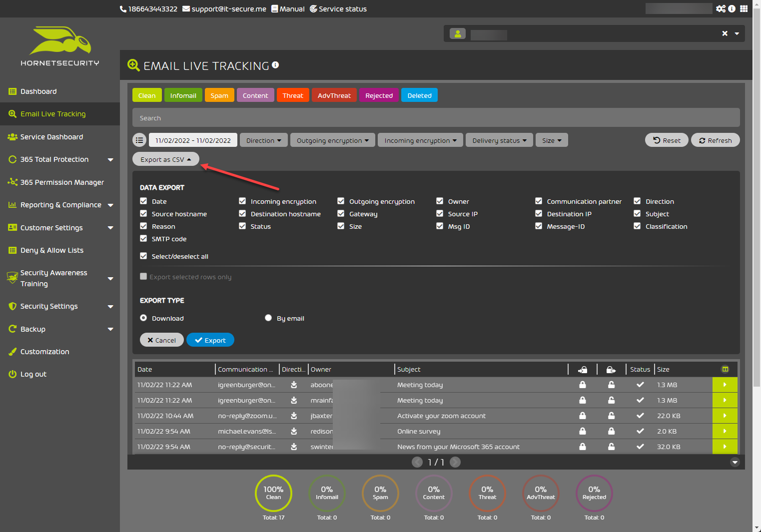Viewport: 761px width, 532px height.
Task: Open the Delivery status dropdown
Action: [x=499, y=140]
